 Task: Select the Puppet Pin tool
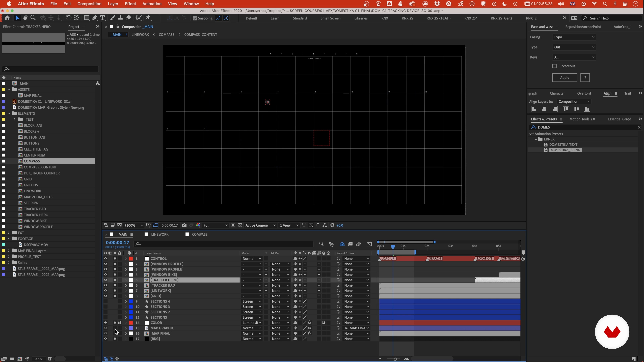148,18
